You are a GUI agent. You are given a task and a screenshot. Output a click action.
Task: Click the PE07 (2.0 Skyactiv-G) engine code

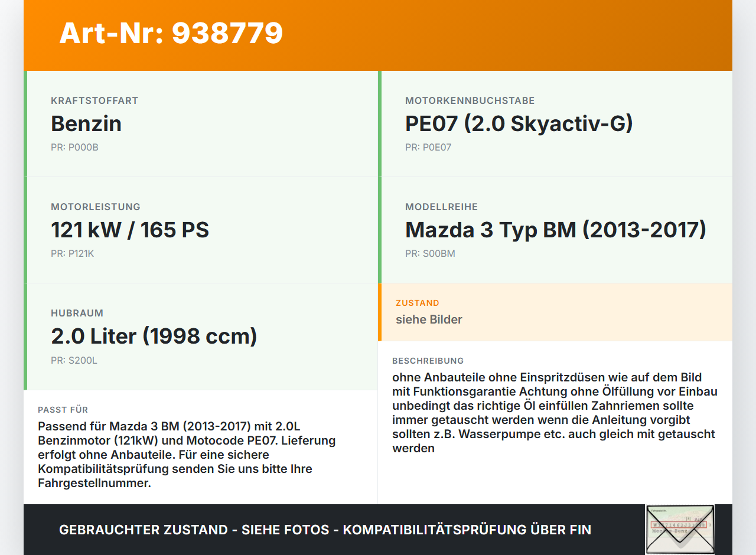519,123
